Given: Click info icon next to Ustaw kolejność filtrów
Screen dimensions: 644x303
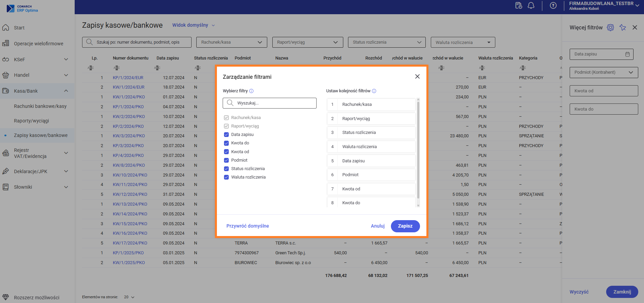Looking at the screenshot, I should 374,91.
